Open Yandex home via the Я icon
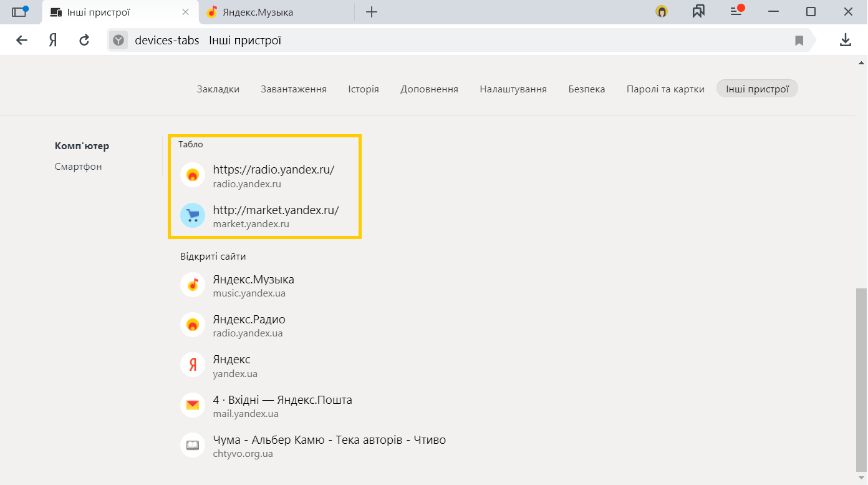Image resolution: width=868 pixels, height=485 pixels. point(53,41)
